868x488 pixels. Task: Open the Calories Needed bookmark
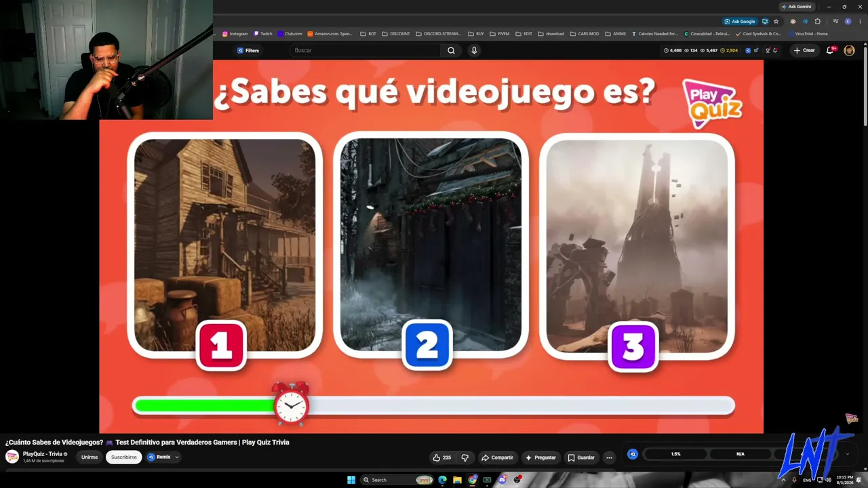654,34
